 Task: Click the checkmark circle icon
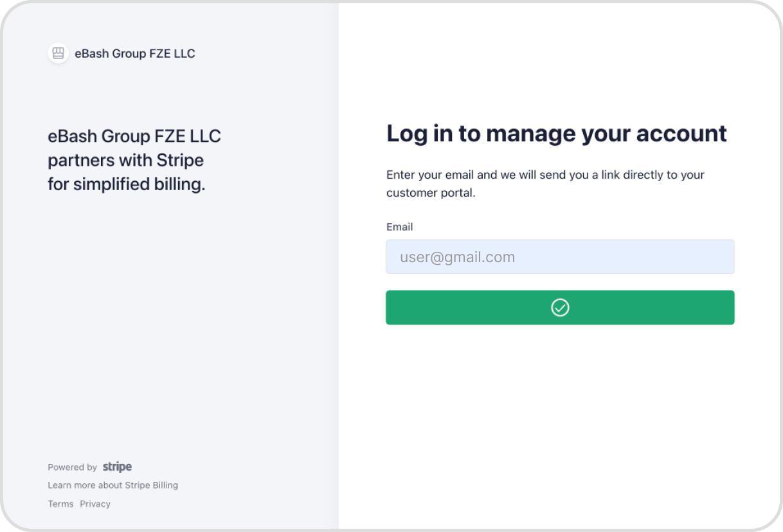[560, 308]
